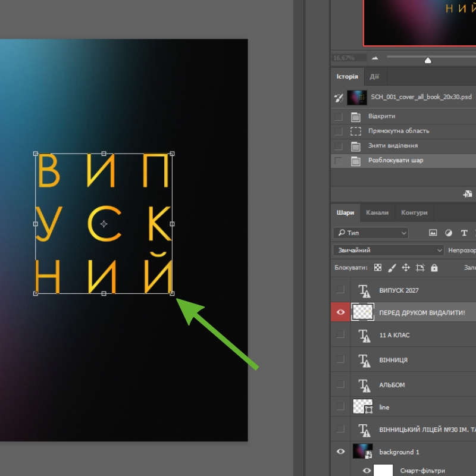Click type layer icon of ВИПУСК 2027
Viewport: 476px width, 476px height.
[364, 290]
